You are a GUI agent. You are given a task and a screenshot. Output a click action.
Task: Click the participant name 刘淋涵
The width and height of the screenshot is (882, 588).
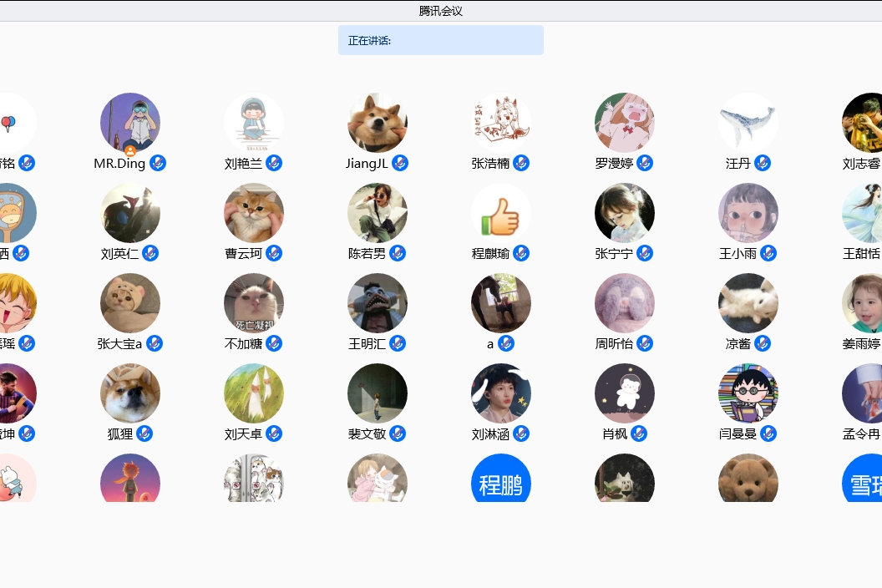pyautogui.click(x=490, y=434)
